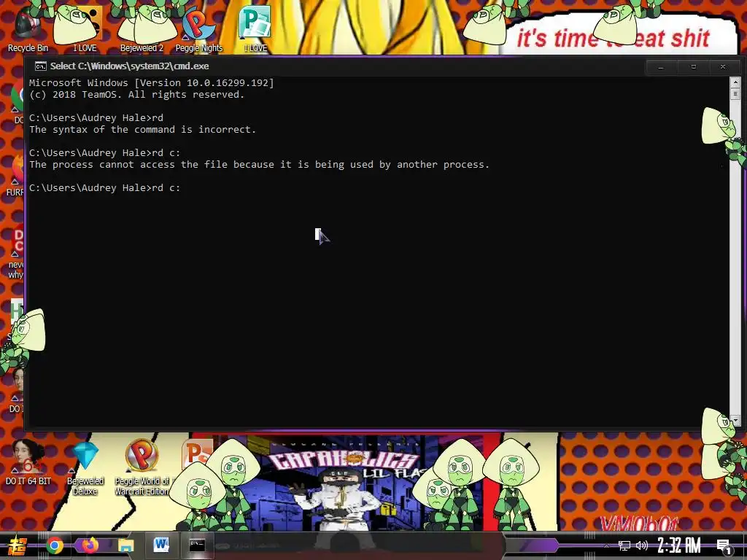
Task: Minimize the cmd.exe window
Action: (x=661, y=67)
